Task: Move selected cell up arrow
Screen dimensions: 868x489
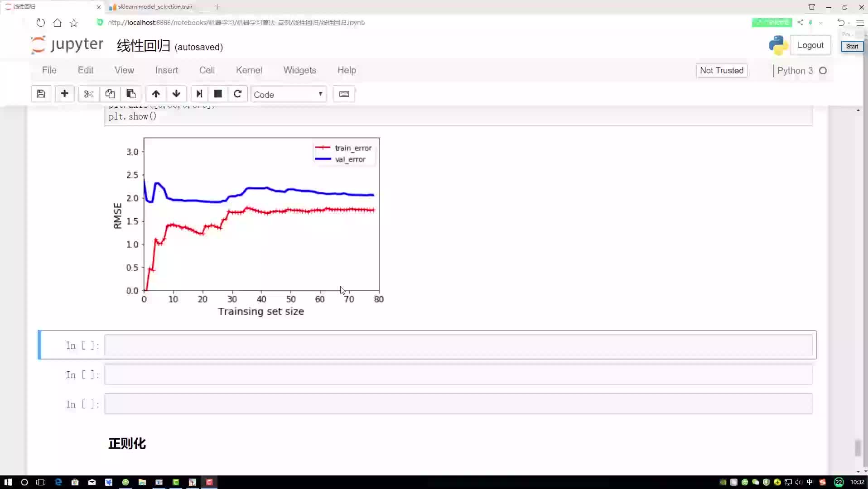Action: click(156, 94)
